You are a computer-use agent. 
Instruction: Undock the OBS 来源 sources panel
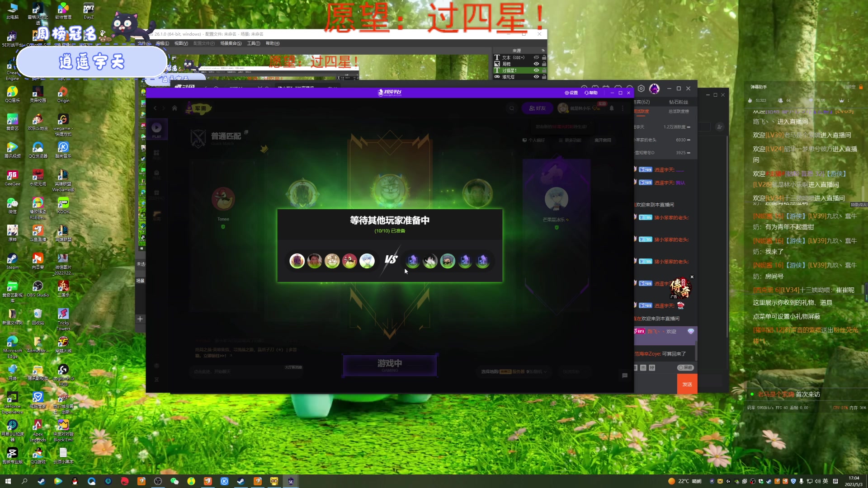(543, 50)
